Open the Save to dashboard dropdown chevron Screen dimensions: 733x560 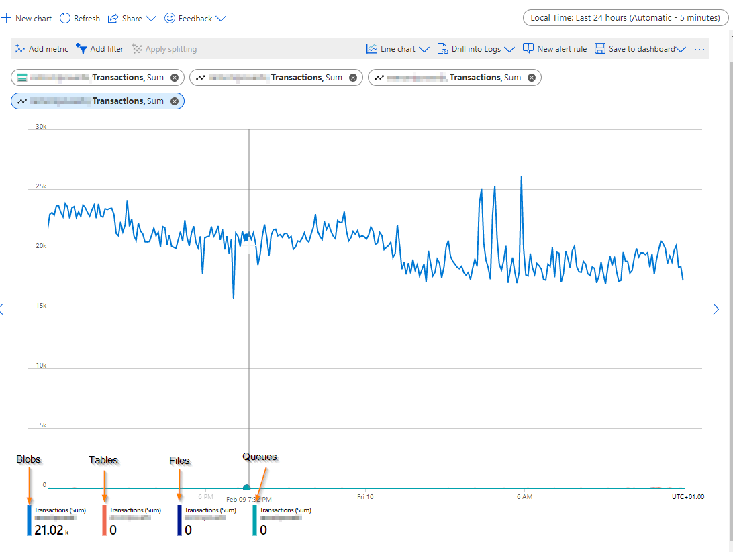[x=681, y=49]
